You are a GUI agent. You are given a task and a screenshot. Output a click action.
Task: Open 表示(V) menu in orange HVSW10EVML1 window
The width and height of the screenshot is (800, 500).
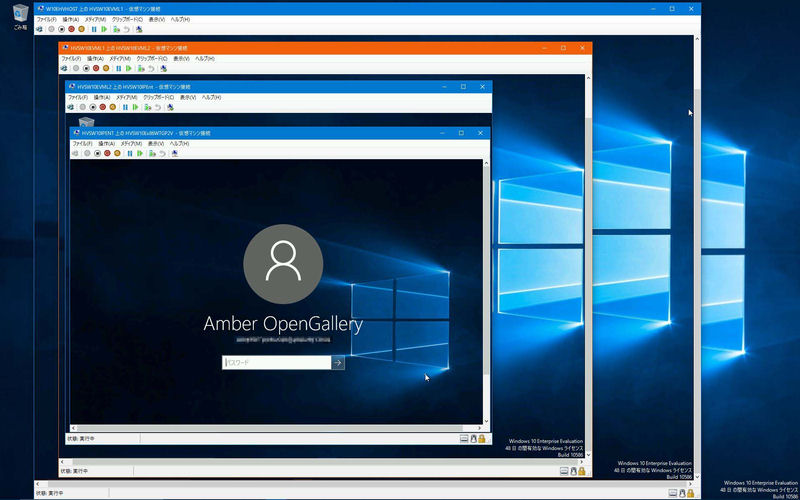pos(181,59)
